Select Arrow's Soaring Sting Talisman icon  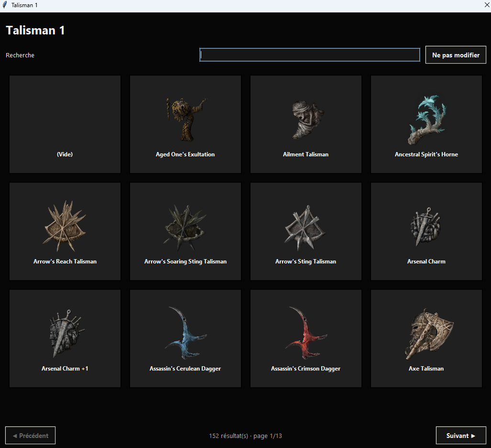click(x=185, y=228)
